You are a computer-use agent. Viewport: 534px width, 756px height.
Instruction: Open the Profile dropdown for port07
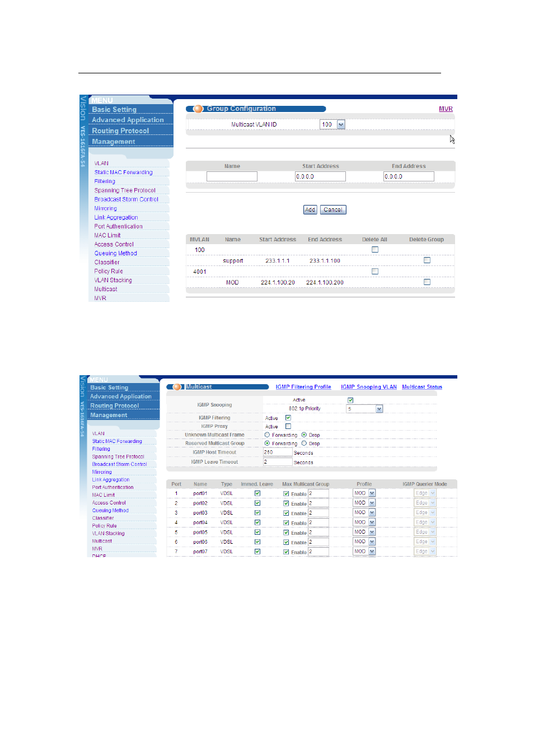point(372,552)
